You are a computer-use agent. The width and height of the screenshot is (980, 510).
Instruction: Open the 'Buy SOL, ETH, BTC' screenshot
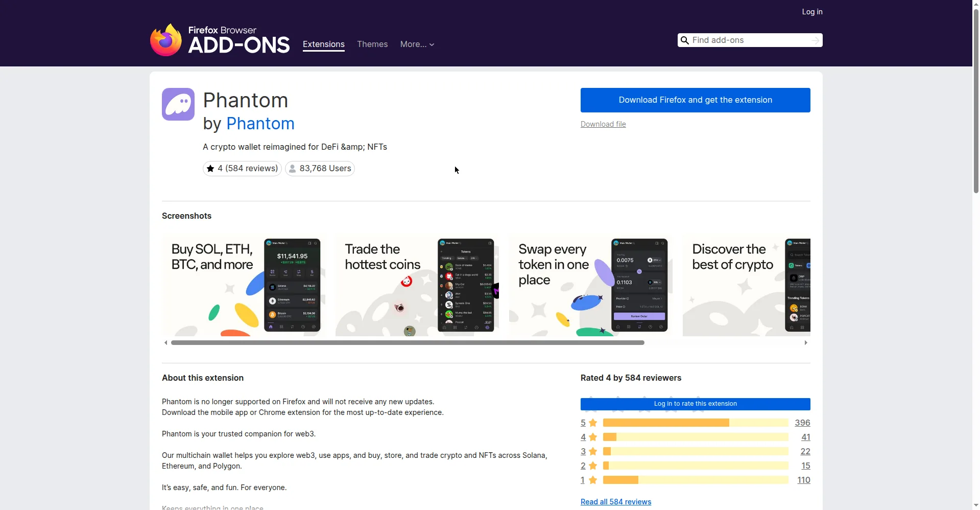tap(244, 285)
